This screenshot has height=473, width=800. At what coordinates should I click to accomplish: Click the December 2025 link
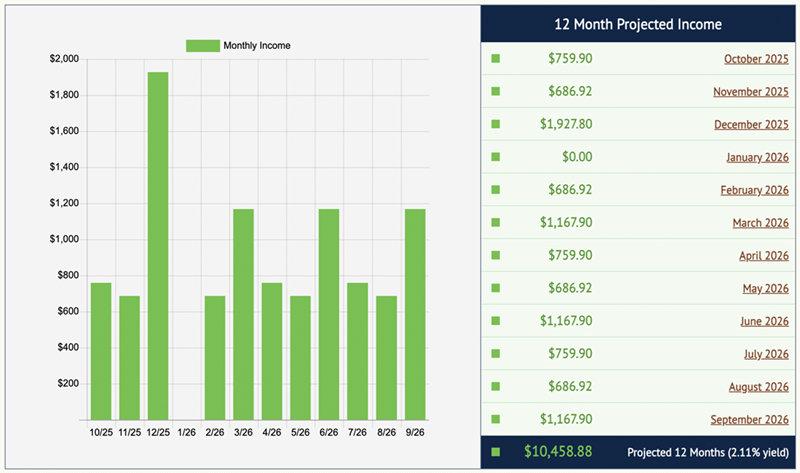[x=751, y=125]
